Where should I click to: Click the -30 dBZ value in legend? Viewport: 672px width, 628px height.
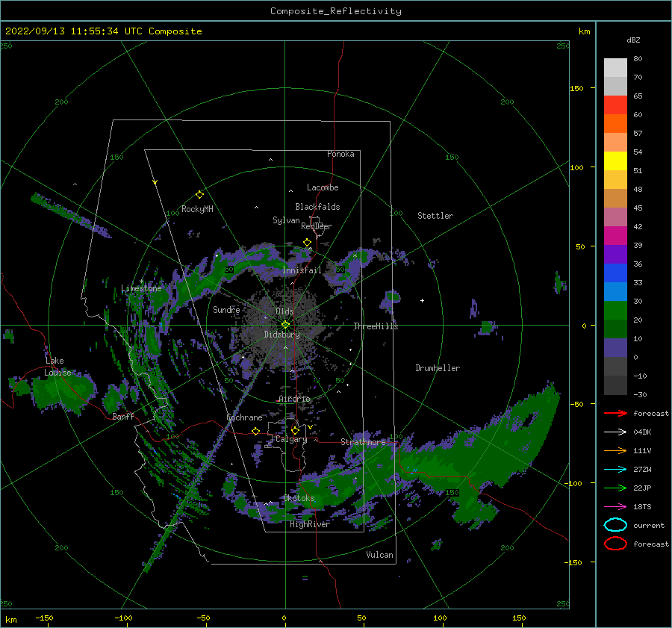(641, 394)
